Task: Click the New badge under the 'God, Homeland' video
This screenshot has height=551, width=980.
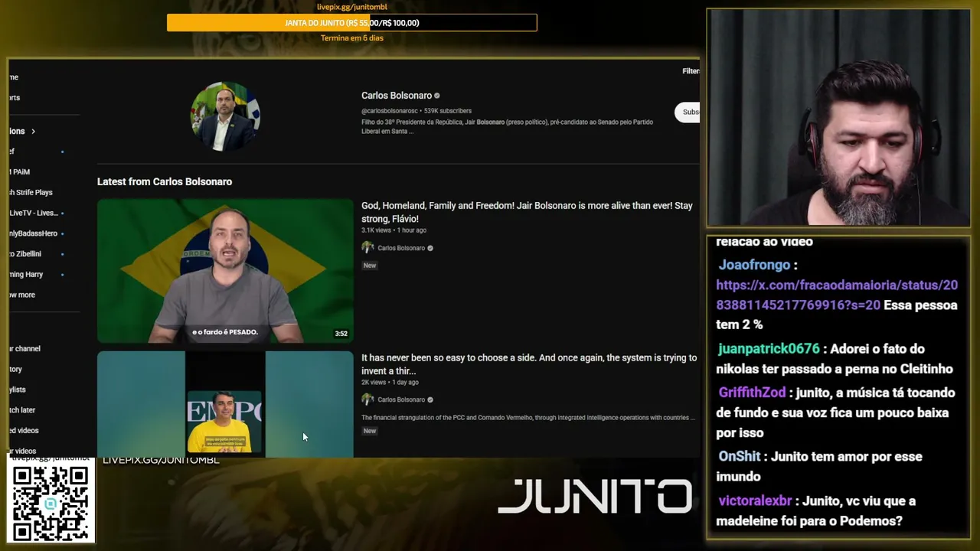Action: click(x=370, y=266)
